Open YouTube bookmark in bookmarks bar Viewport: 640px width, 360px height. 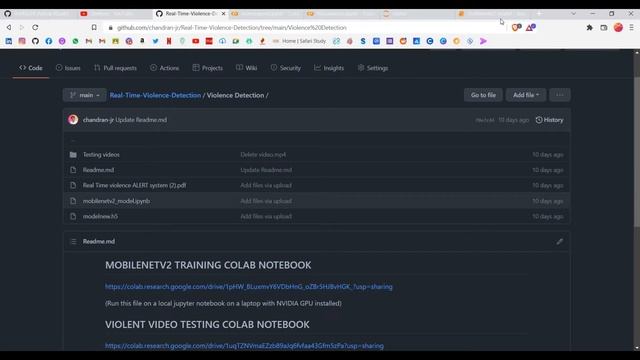click(196, 41)
